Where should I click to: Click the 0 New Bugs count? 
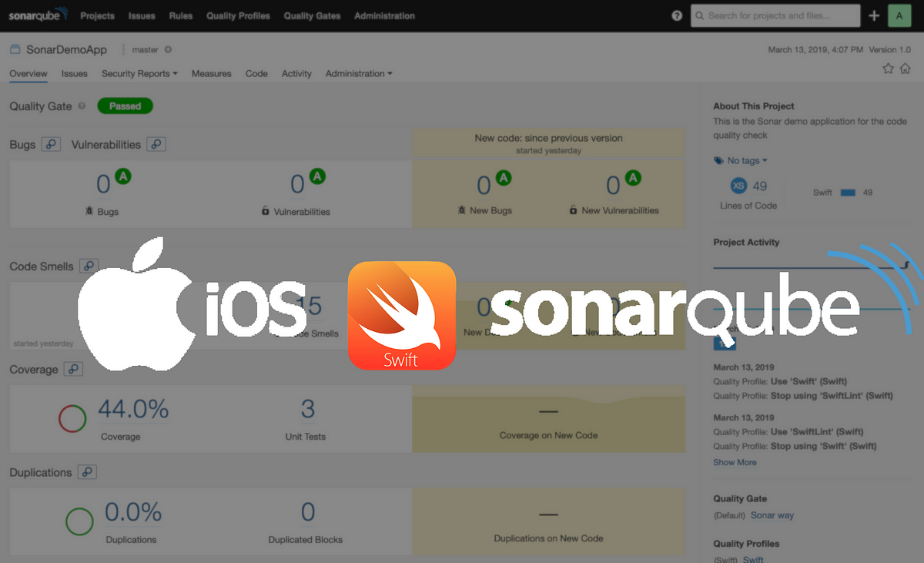coord(484,186)
